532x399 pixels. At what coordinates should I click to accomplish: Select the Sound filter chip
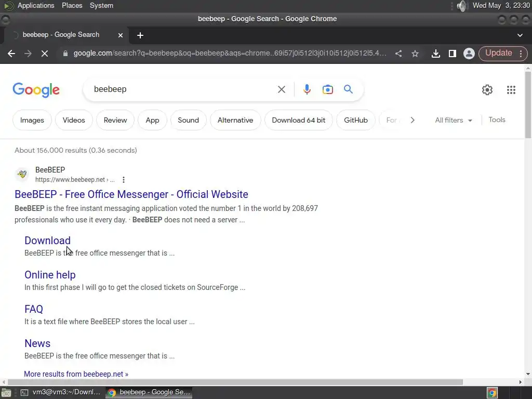(188, 120)
